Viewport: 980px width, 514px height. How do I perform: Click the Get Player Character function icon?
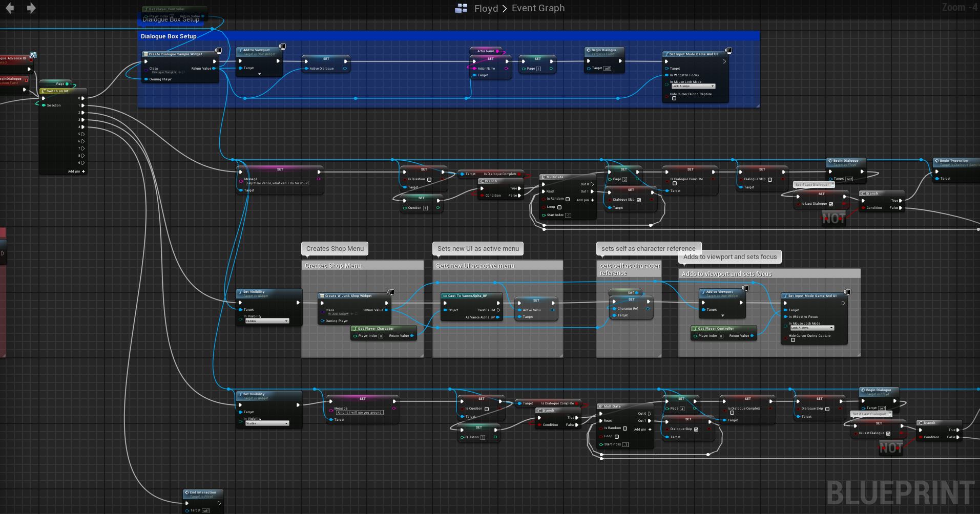pos(355,329)
